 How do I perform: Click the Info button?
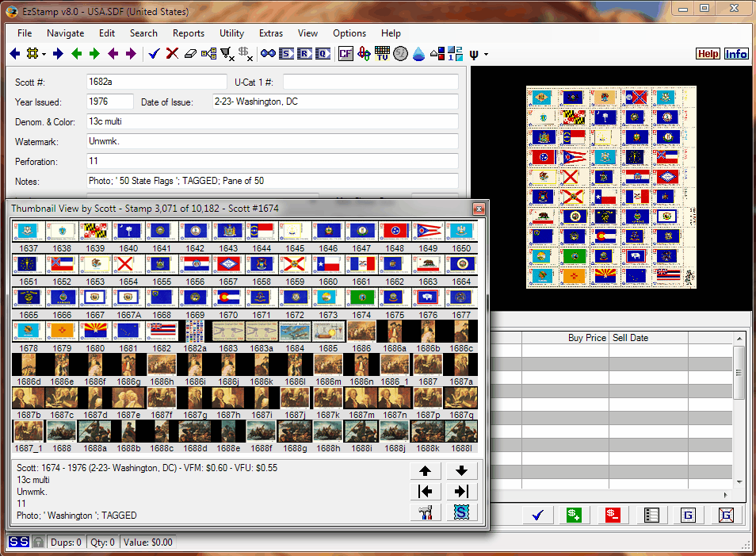(735, 54)
